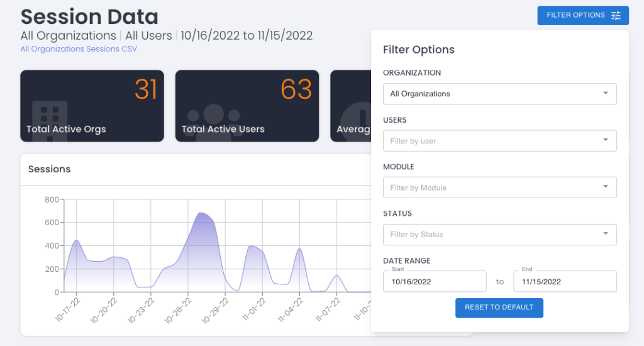Expand the All Organizations dropdown
This screenshot has height=346, width=644.
pyautogui.click(x=499, y=94)
